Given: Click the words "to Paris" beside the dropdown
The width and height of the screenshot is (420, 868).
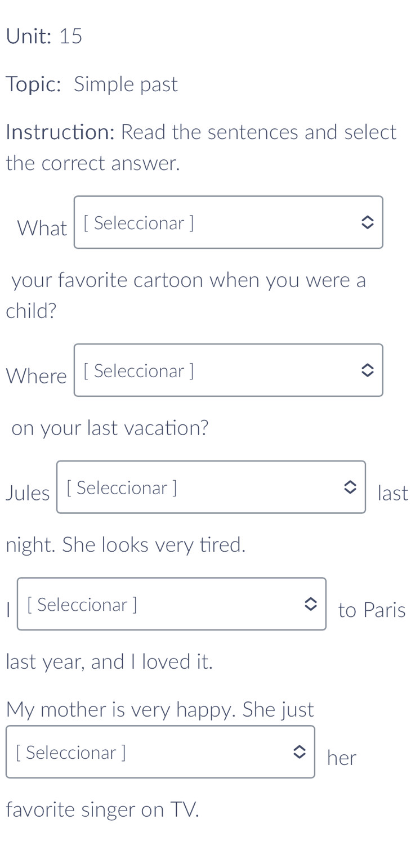Looking at the screenshot, I should pos(372,610).
